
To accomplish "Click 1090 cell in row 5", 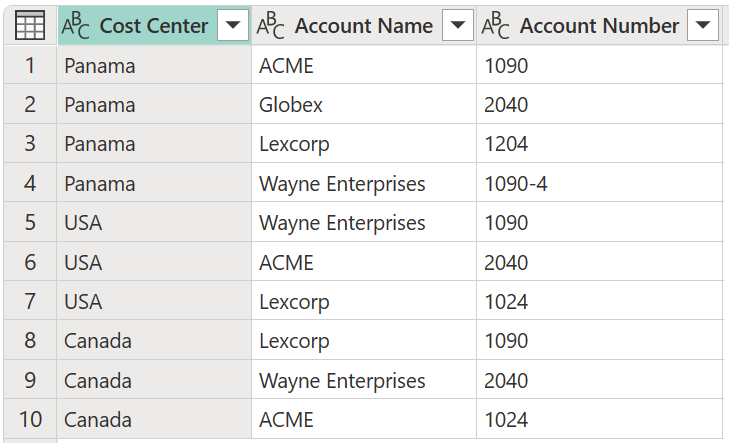I will 600,222.
